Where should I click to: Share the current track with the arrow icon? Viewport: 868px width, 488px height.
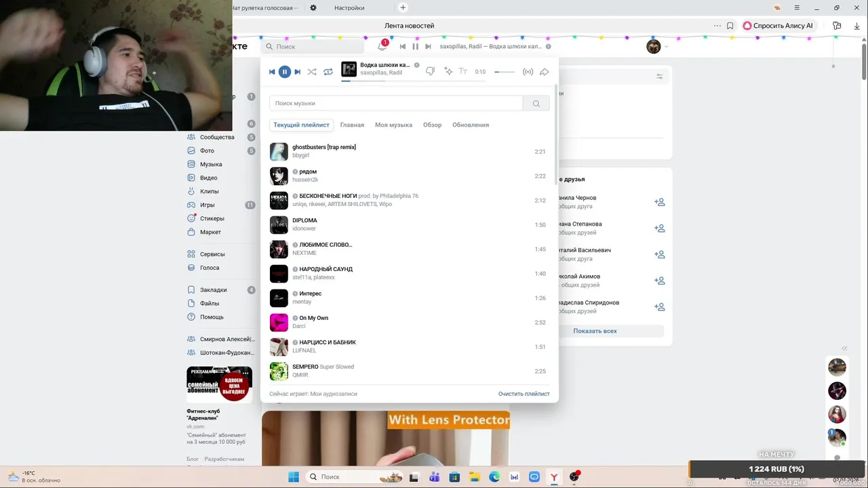coord(544,71)
